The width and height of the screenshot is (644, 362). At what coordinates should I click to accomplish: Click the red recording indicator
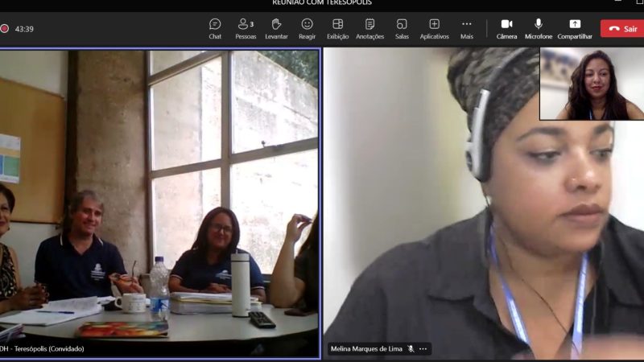(x=4, y=29)
